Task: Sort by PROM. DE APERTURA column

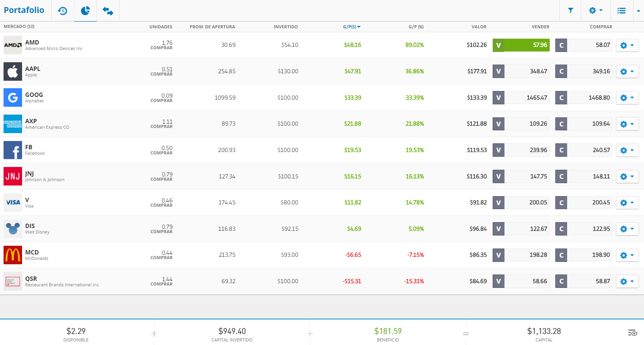Action: [212, 27]
